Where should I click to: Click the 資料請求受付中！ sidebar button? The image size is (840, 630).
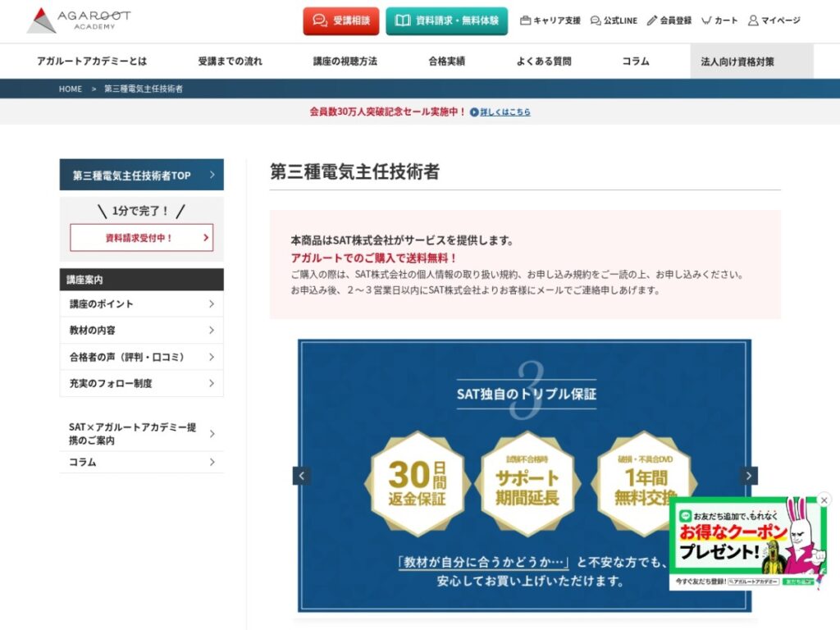[141, 237]
